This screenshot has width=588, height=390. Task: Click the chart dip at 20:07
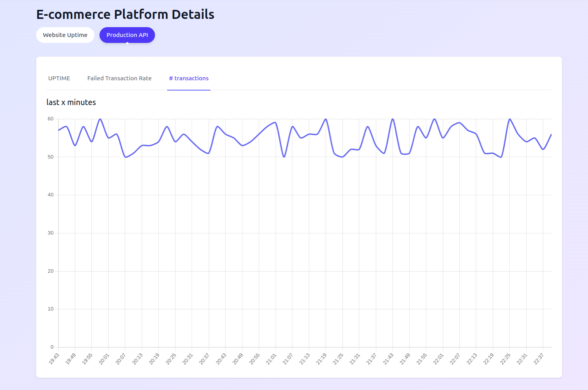(x=125, y=157)
